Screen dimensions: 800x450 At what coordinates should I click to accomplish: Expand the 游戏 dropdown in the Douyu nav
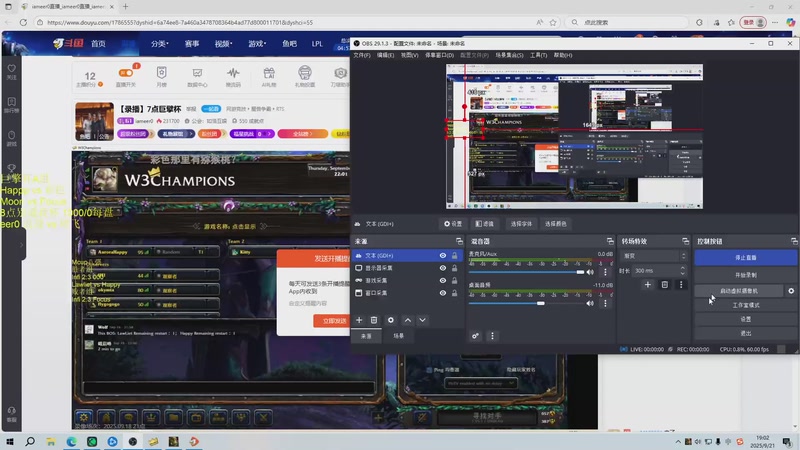257,44
